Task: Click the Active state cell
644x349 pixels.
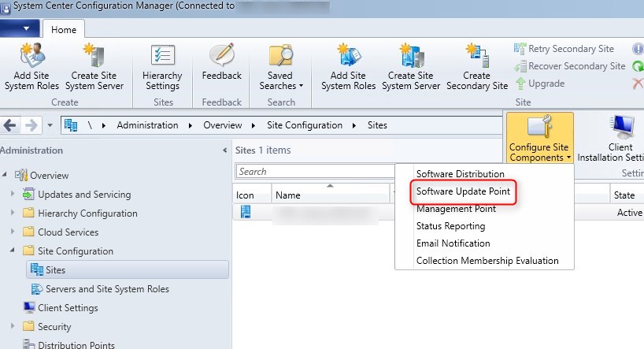Action: [x=629, y=213]
